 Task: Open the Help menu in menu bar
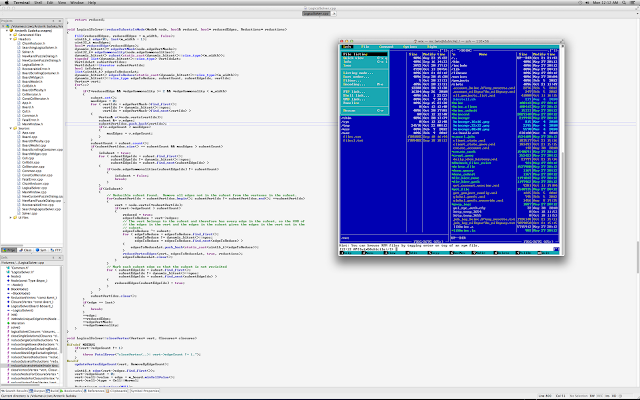point(92,2)
